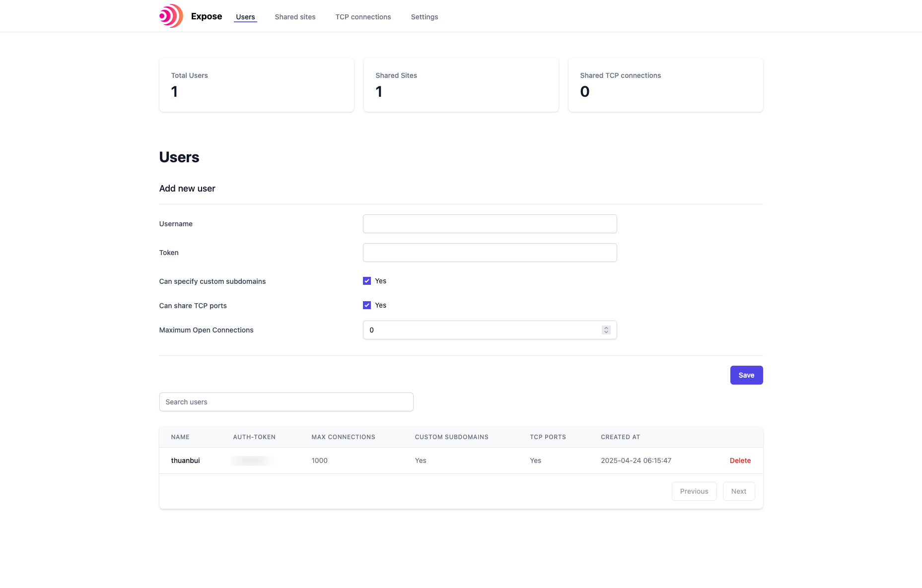The width and height of the screenshot is (922, 588).
Task: Delete the thuanbui user
Action: [740, 460]
